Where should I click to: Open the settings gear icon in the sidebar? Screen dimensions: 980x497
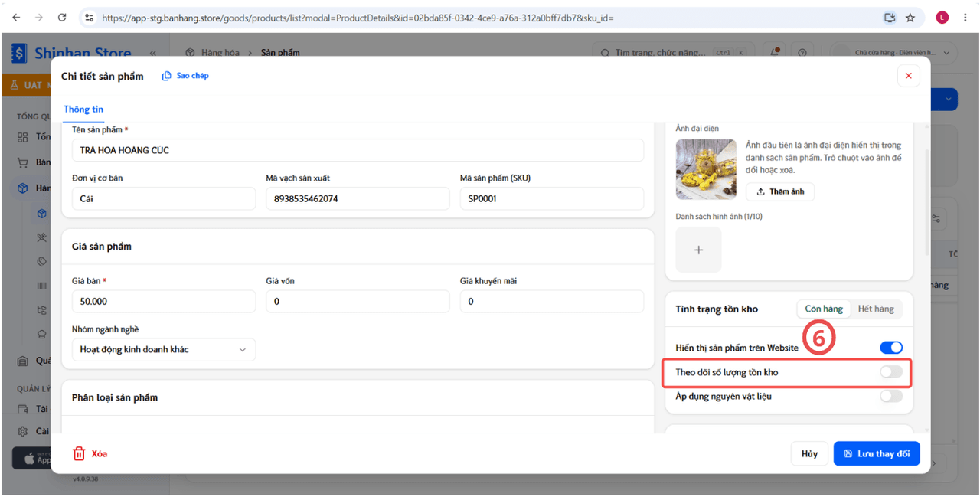coord(23,431)
